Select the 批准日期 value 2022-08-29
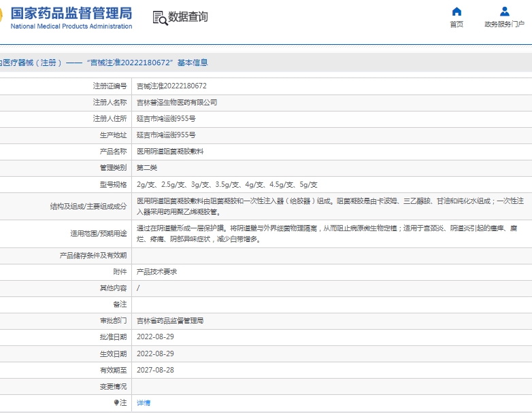This screenshot has width=532, height=414. [155, 337]
